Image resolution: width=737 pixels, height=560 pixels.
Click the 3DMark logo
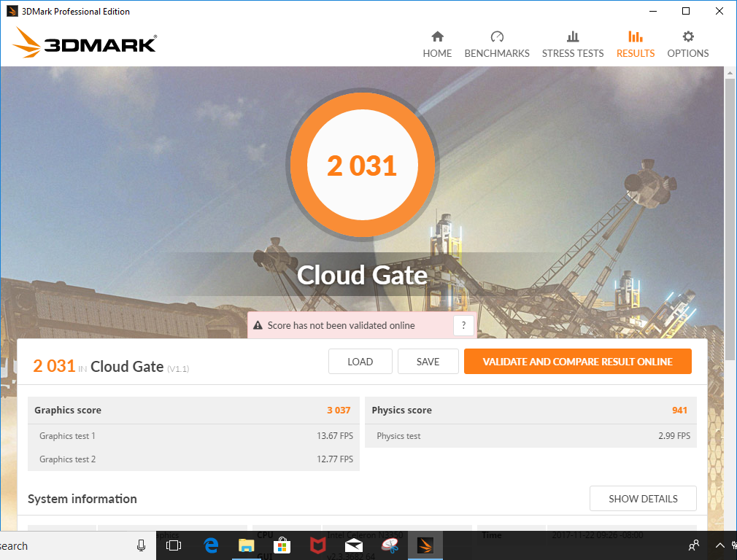pos(85,43)
